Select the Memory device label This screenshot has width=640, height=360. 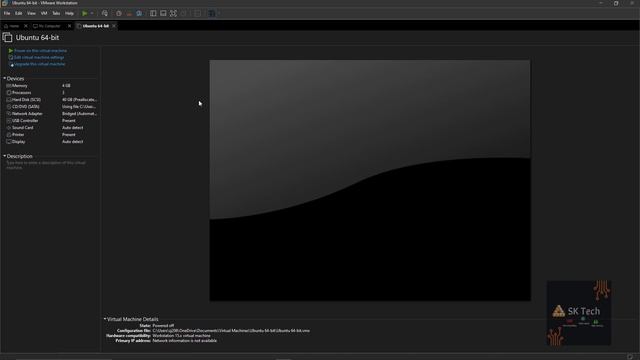pos(20,86)
